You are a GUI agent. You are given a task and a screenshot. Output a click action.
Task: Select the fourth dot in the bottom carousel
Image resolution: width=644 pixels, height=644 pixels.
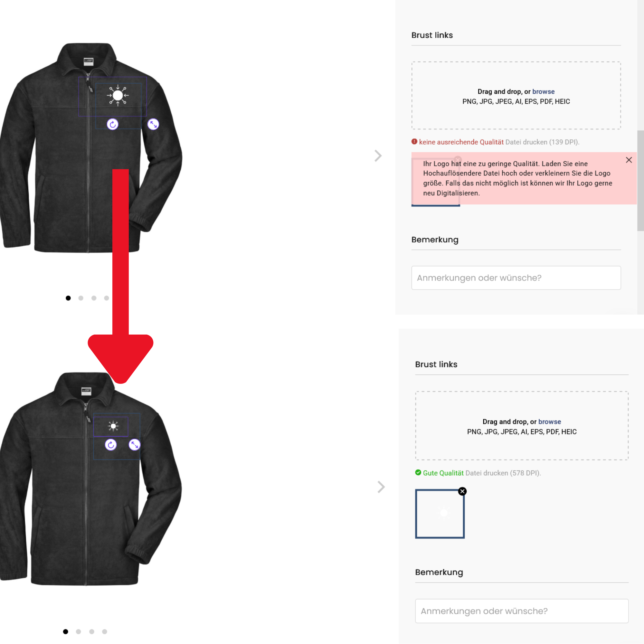click(105, 632)
